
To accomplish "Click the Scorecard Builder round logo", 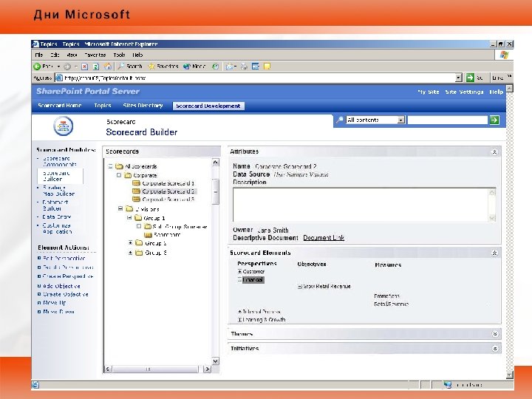I will (x=63, y=126).
